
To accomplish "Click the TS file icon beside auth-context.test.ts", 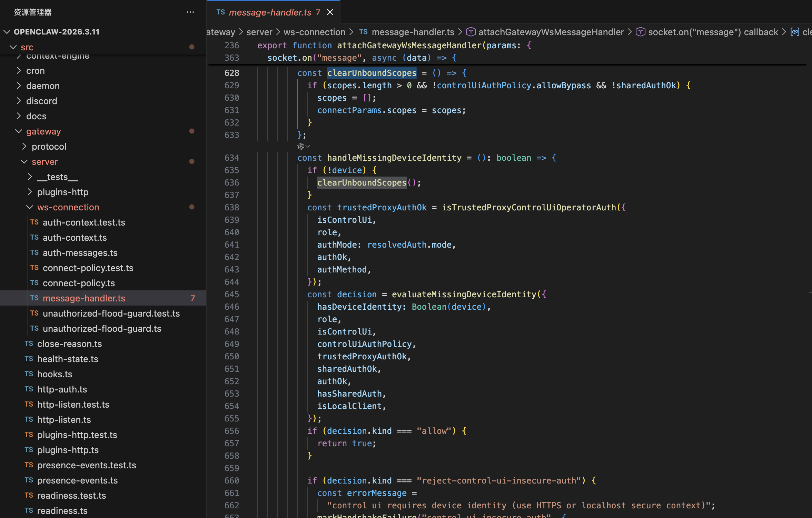I will pyautogui.click(x=34, y=222).
